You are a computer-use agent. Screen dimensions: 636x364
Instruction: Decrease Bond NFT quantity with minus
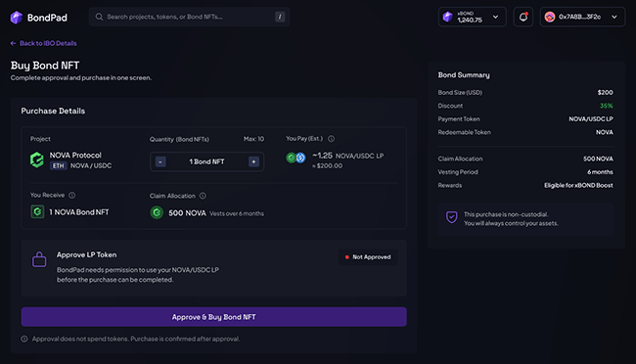160,161
